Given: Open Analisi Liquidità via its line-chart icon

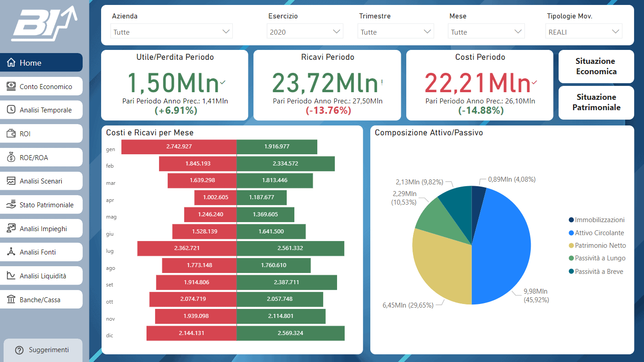Looking at the screenshot, I should 11,276.
